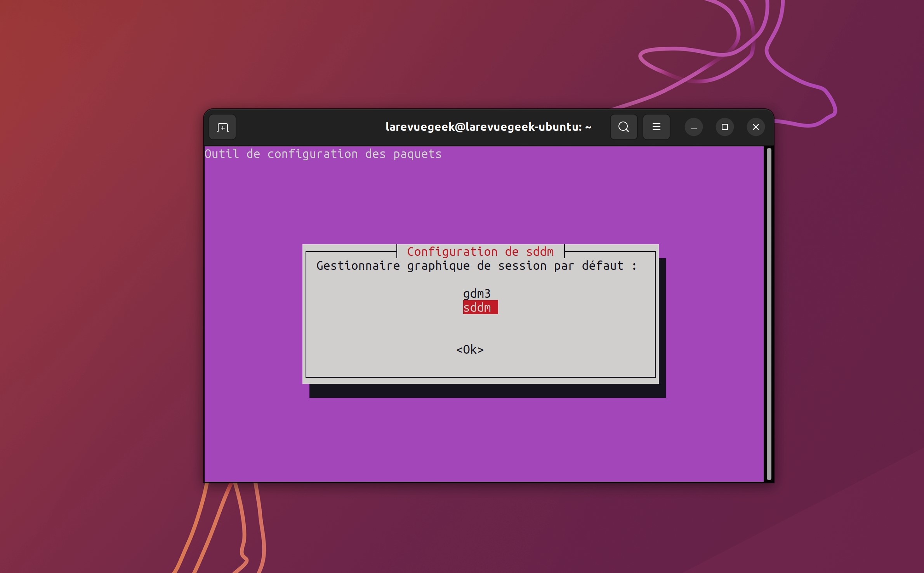Click empty title bar area left of title
This screenshot has width=924, height=573.
pos(311,127)
